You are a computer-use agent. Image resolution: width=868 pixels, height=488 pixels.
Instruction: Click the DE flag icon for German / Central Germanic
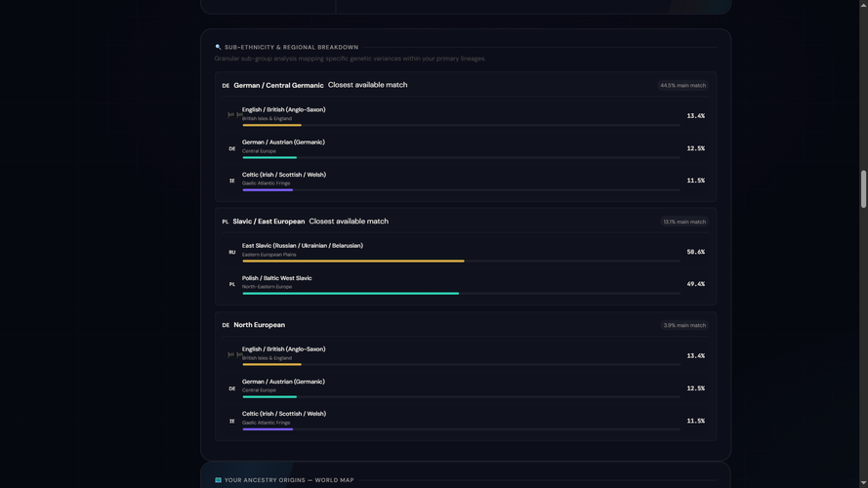[226, 86]
